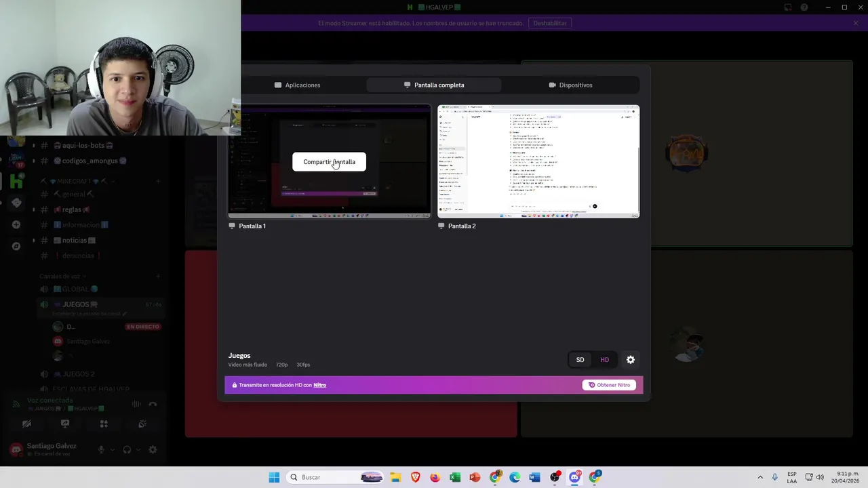Open the volume control in tray

pyautogui.click(x=820, y=477)
